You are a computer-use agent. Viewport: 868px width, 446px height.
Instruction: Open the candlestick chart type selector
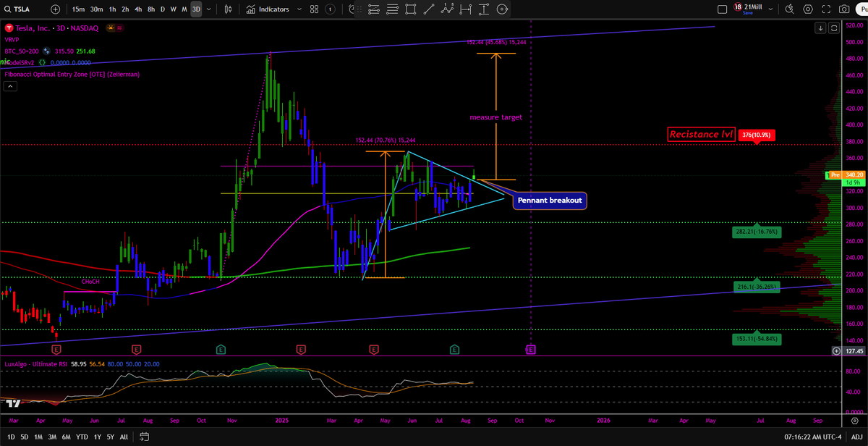pos(229,9)
